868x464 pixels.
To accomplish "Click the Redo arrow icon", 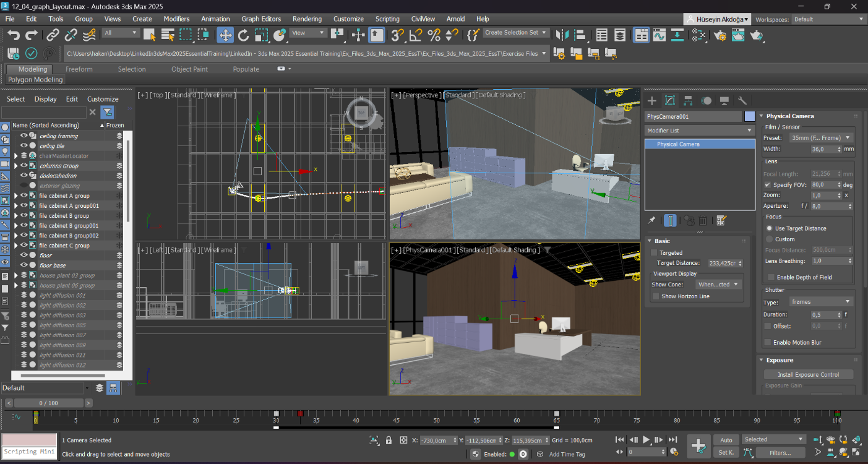I will coord(30,35).
